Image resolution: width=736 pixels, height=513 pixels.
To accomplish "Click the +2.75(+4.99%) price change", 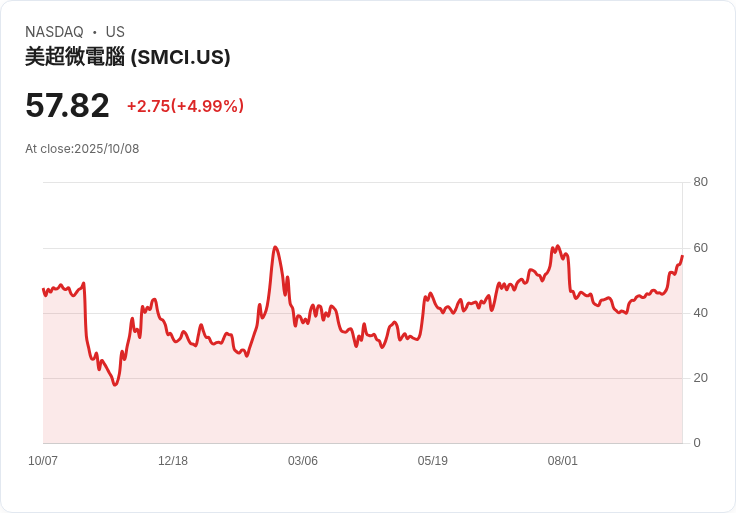I will click(185, 106).
